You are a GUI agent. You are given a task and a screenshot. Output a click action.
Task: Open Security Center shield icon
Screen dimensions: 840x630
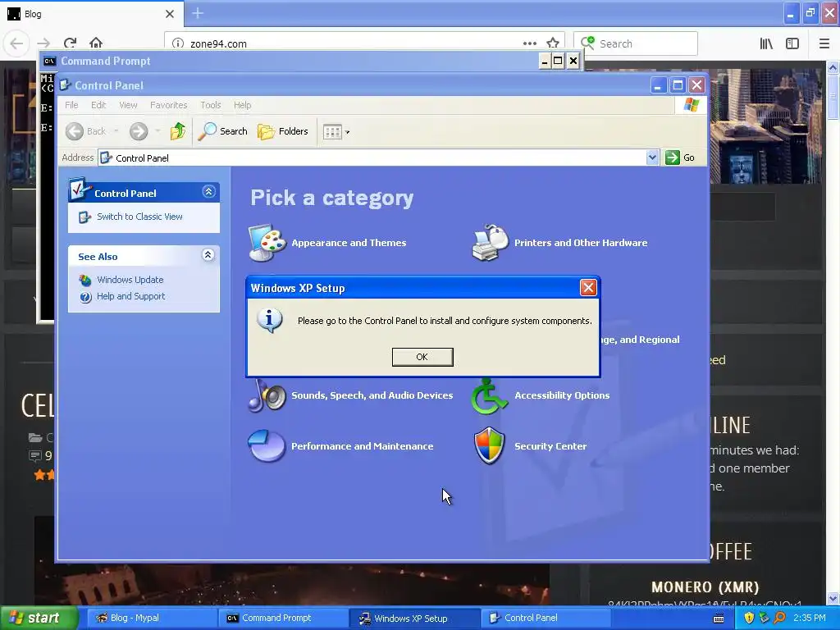tap(489, 445)
